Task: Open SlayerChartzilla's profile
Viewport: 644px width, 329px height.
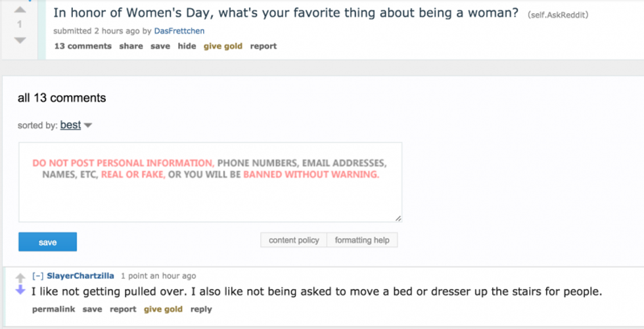Action: tap(80, 276)
